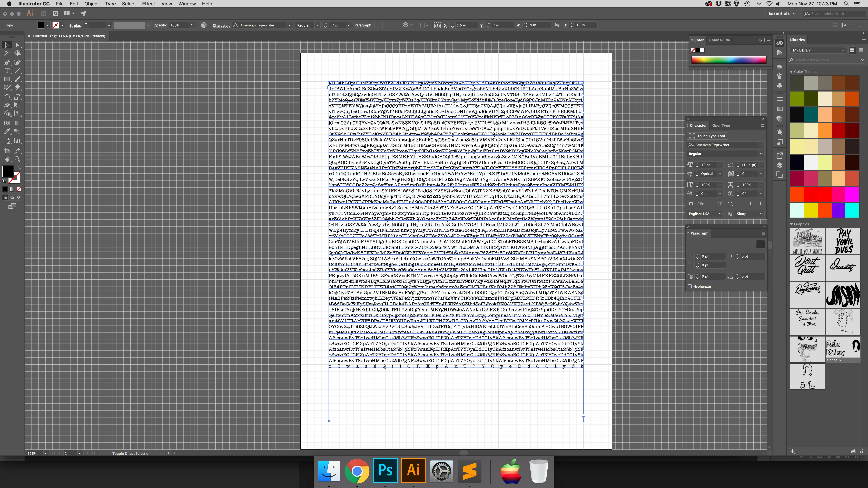Select the Zoom tool

pos(17,159)
